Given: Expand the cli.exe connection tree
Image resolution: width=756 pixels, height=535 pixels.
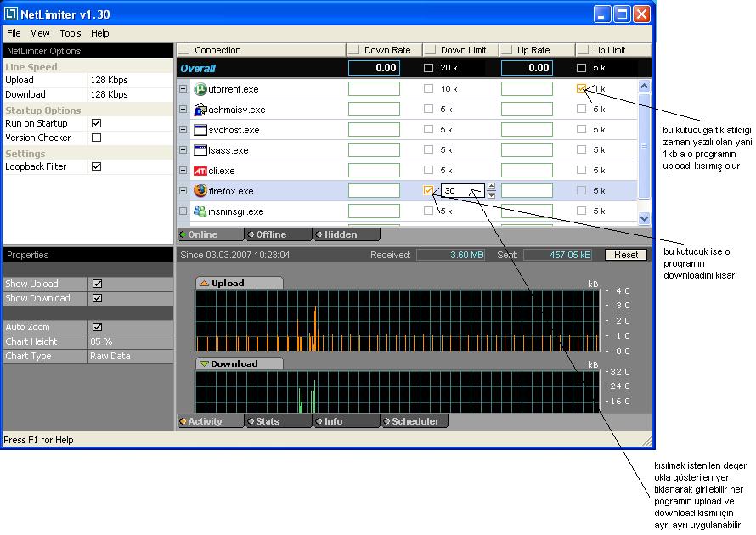Looking at the screenshot, I should (183, 170).
